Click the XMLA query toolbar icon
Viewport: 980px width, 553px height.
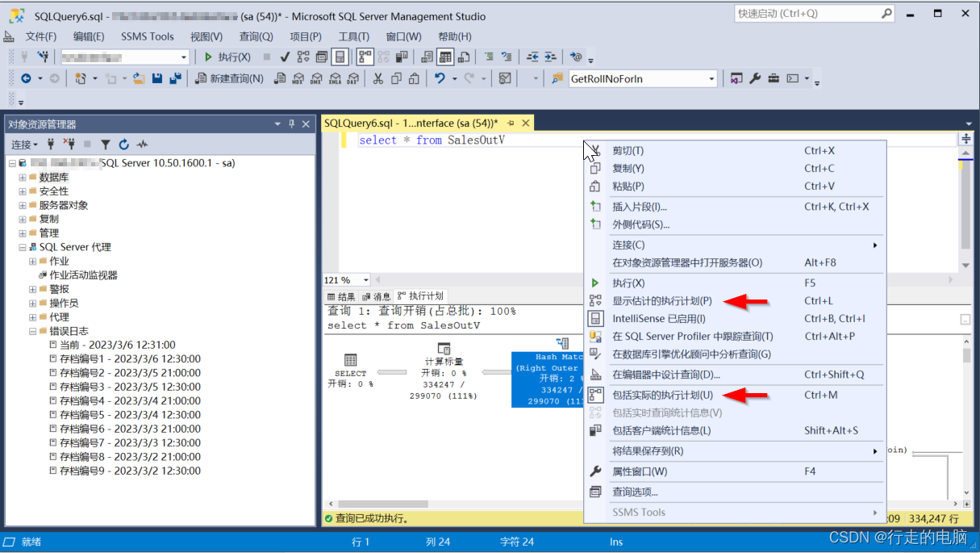click(336, 78)
